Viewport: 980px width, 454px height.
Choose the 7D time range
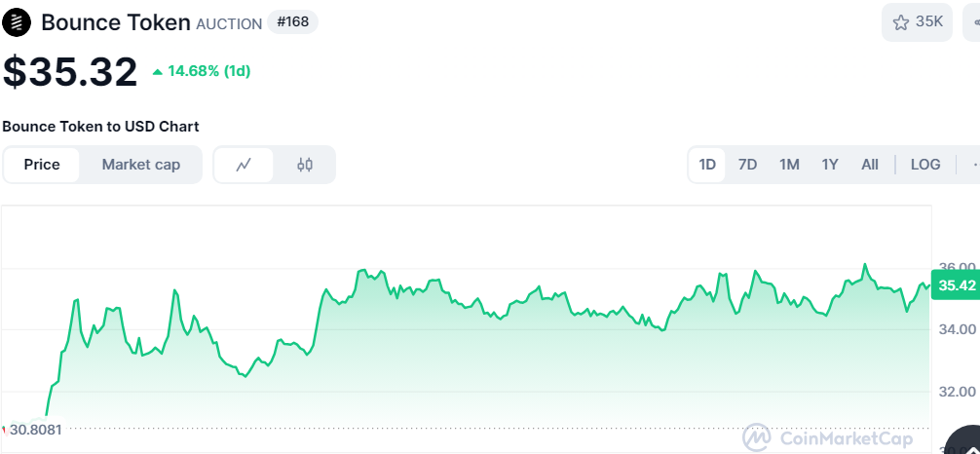click(x=747, y=165)
